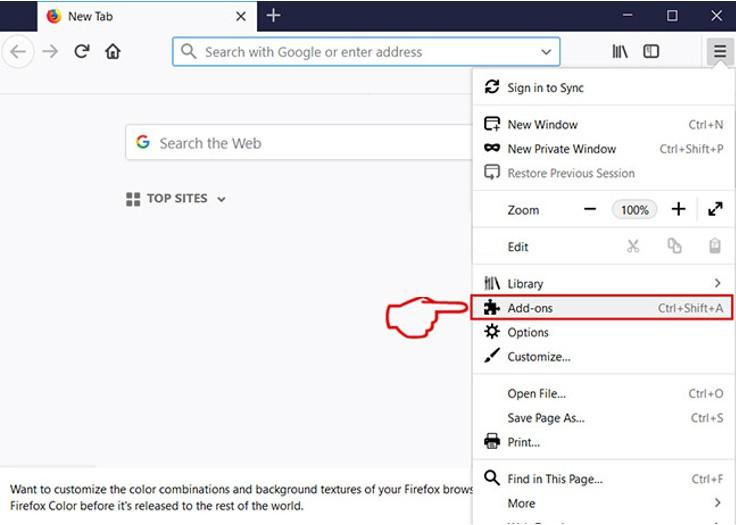Click the Ctrl+Shift+A shortcut label
Screen dimensions: 736x525
(690, 308)
